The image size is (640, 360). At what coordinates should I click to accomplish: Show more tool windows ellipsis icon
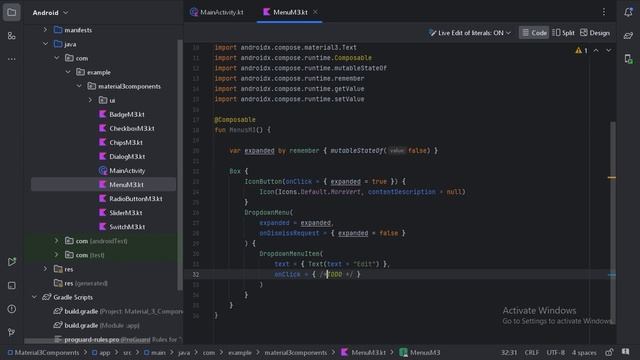coord(11,59)
